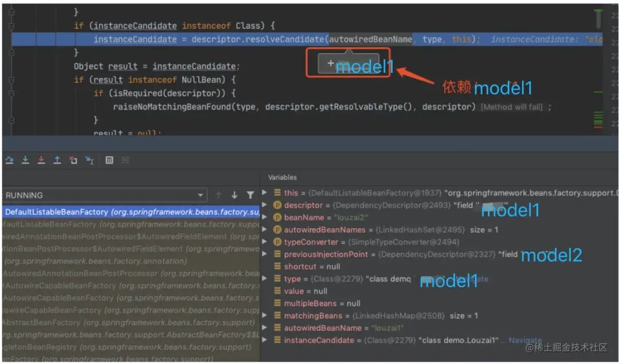
Task: Toggle fold for 'if (isRequired(descriptor))' block
Action: point(11,93)
